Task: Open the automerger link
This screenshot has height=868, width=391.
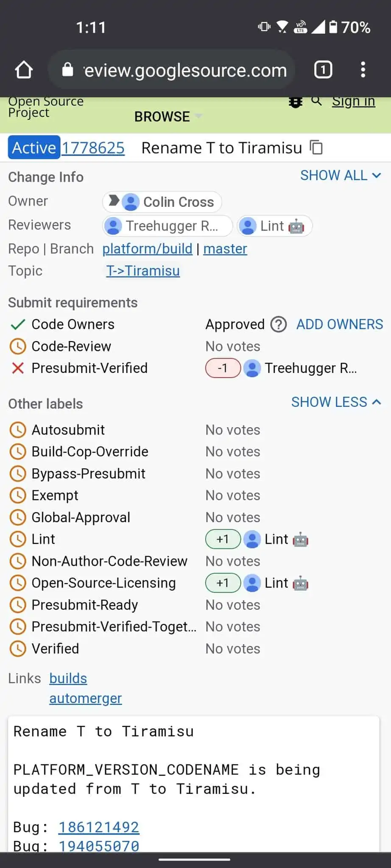Action: (86, 698)
